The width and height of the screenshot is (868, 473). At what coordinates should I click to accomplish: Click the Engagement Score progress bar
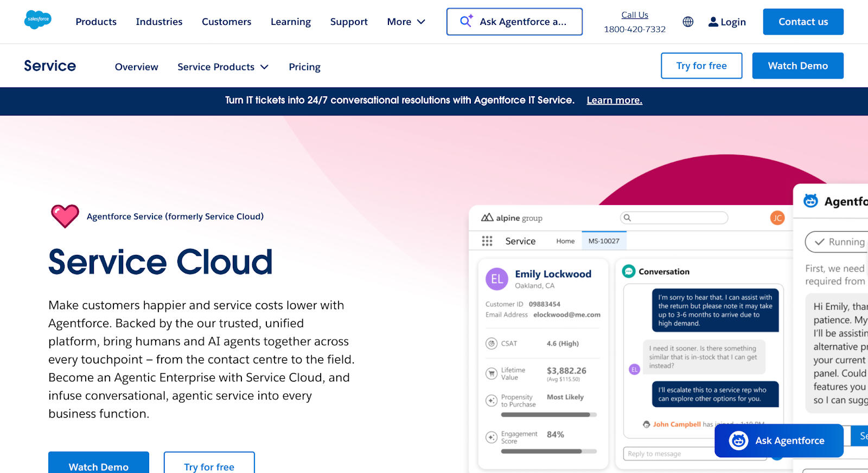click(x=549, y=451)
